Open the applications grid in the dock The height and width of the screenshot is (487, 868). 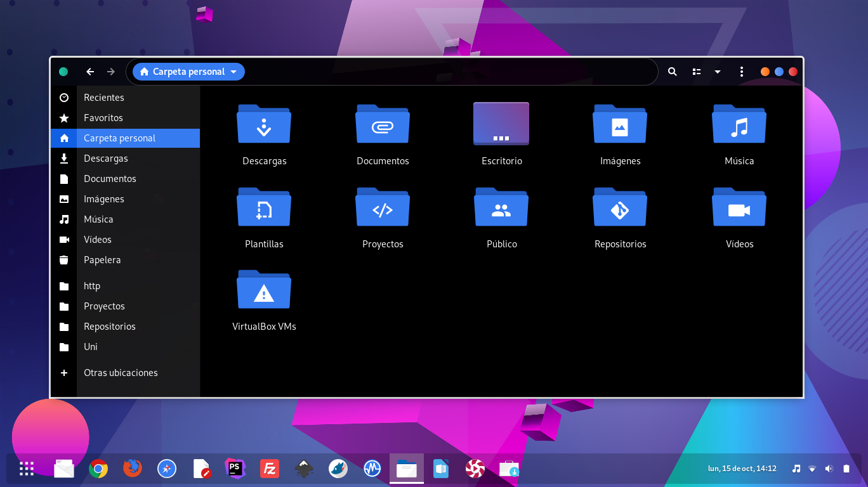pyautogui.click(x=27, y=469)
